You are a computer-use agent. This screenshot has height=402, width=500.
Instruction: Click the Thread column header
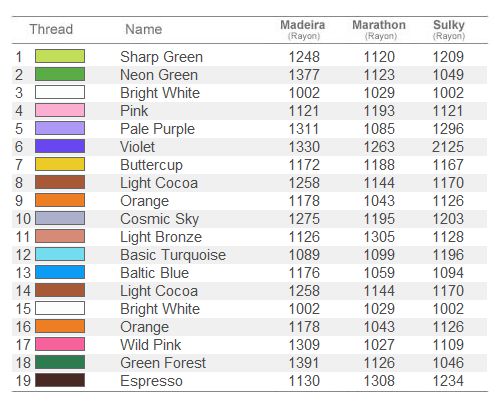click(51, 29)
